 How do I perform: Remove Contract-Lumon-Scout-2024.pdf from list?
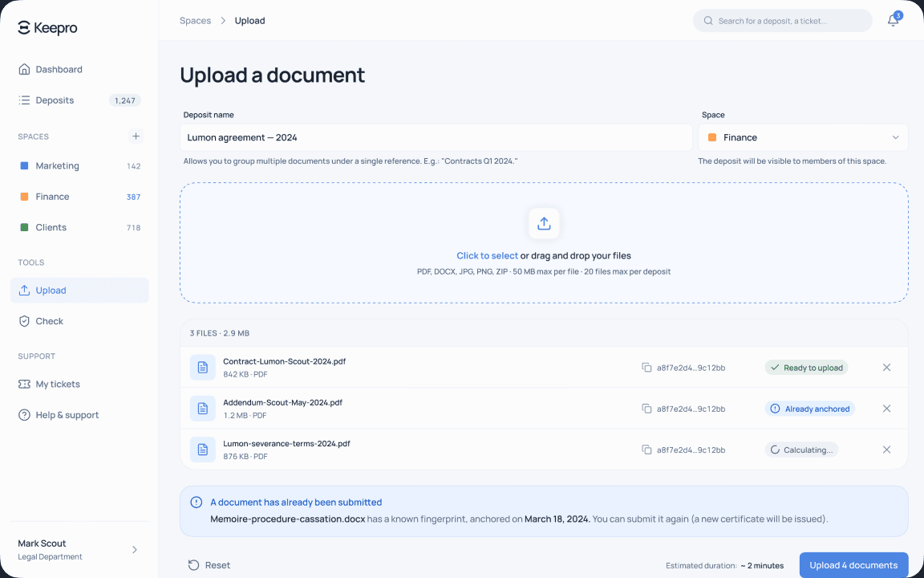(886, 368)
